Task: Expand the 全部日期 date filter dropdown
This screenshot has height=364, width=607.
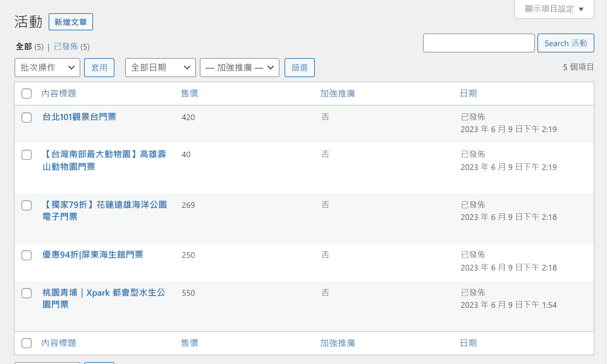Action: 160,68
